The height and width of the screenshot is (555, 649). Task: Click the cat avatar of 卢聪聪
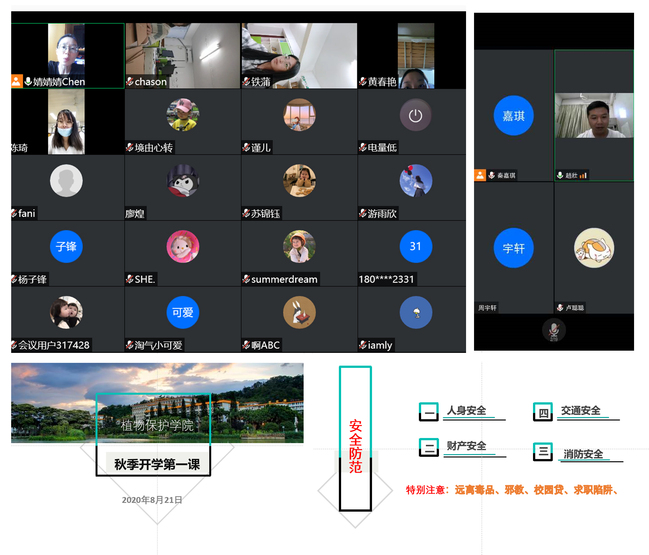tap(594, 247)
